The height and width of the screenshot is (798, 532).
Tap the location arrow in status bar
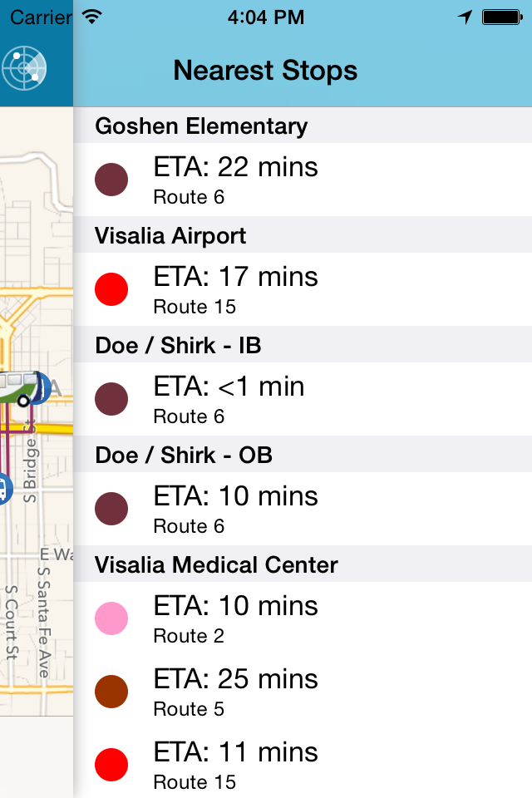465,17
